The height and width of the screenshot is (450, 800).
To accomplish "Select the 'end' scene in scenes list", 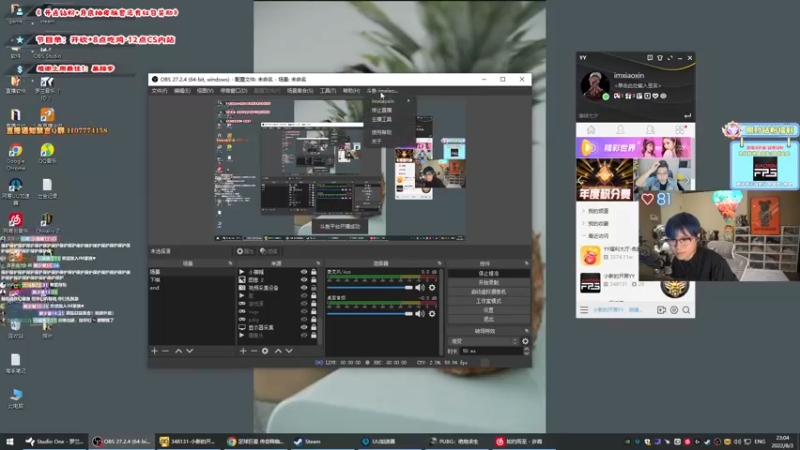I will [x=191, y=288].
